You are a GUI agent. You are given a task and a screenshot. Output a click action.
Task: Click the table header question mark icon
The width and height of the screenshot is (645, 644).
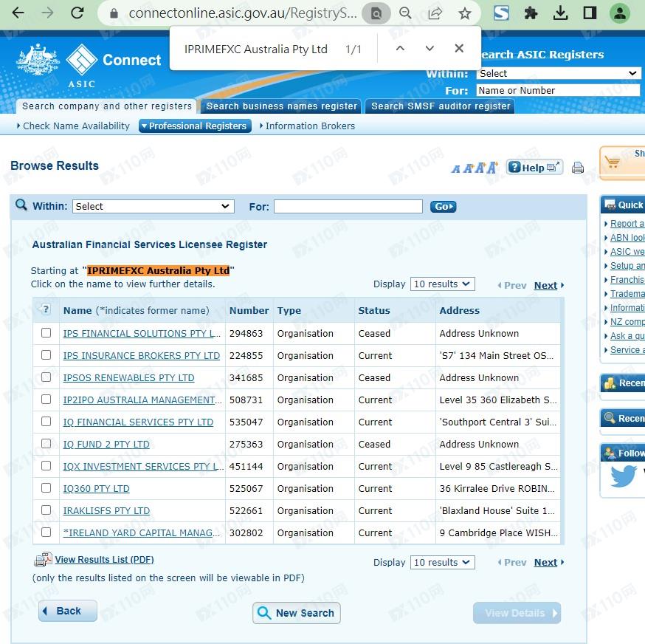tap(46, 310)
